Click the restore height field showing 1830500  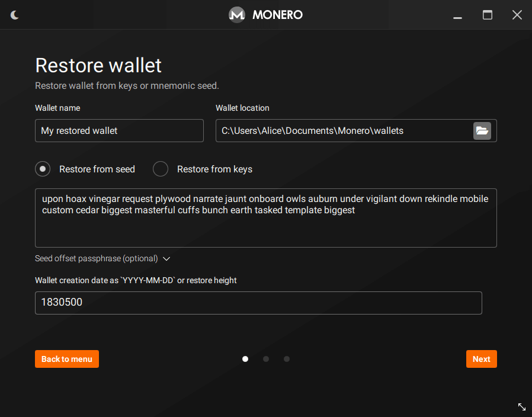coord(258,303)
